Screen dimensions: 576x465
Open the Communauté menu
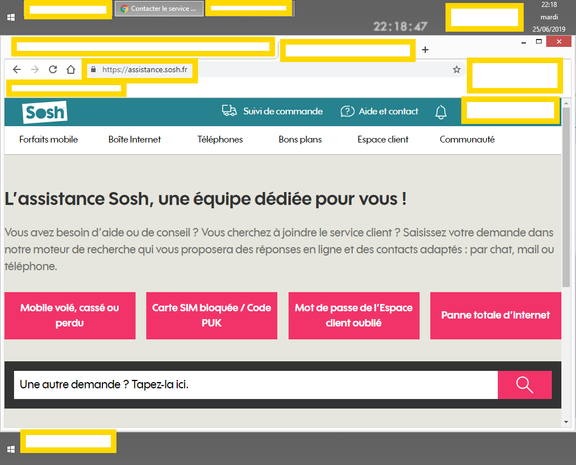coord(467,140)
